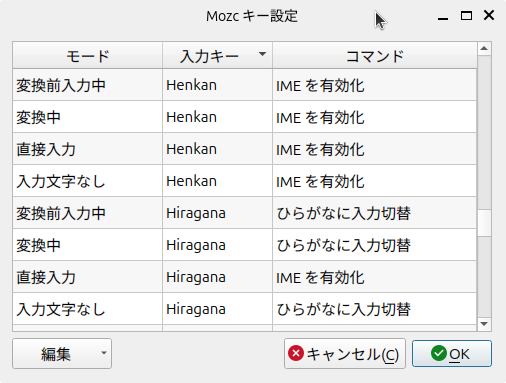Click the scrollbar up arrow
The height and width of the screenshot is (383, 506).
(x=484, y=49)
